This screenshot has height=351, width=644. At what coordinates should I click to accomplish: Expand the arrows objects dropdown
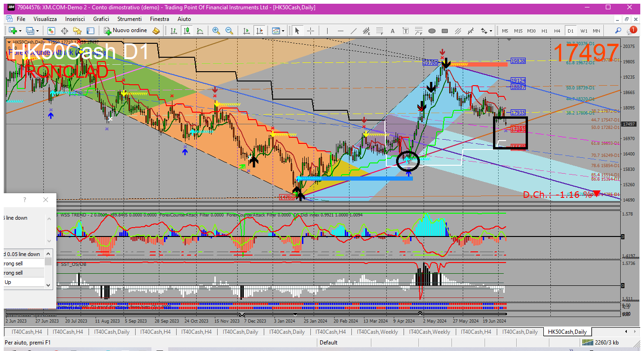[x=491, y=31]
